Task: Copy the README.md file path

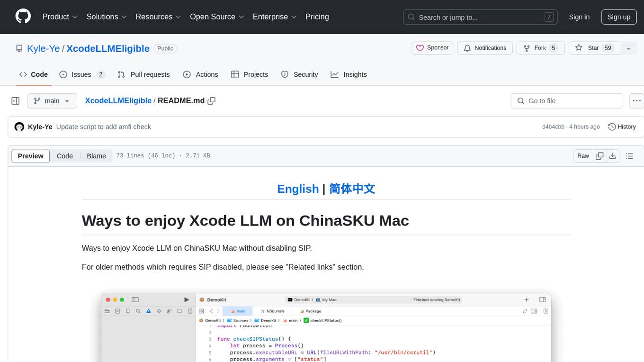Action: (x=212, y=100)
